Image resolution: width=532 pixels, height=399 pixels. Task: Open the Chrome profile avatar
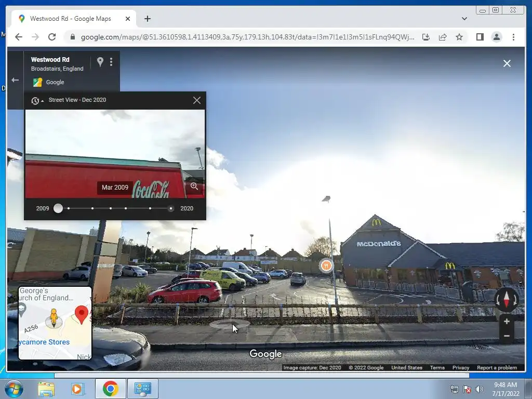[496, 37]
